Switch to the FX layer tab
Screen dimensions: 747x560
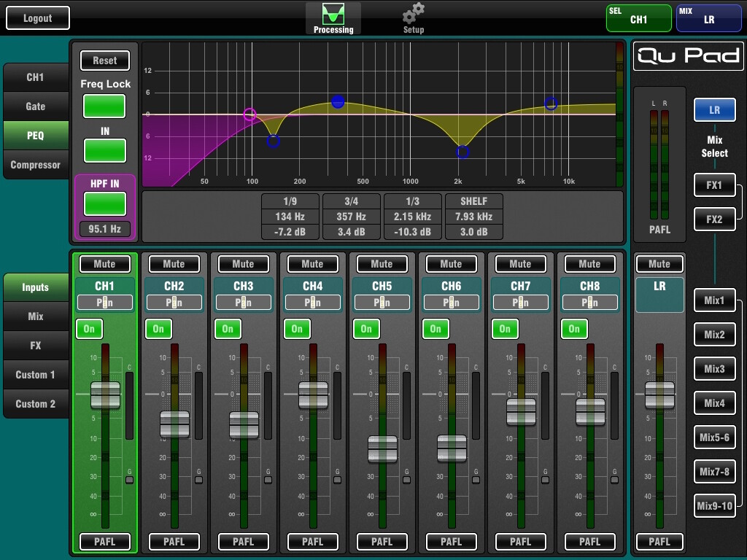[x=36, y=346]
